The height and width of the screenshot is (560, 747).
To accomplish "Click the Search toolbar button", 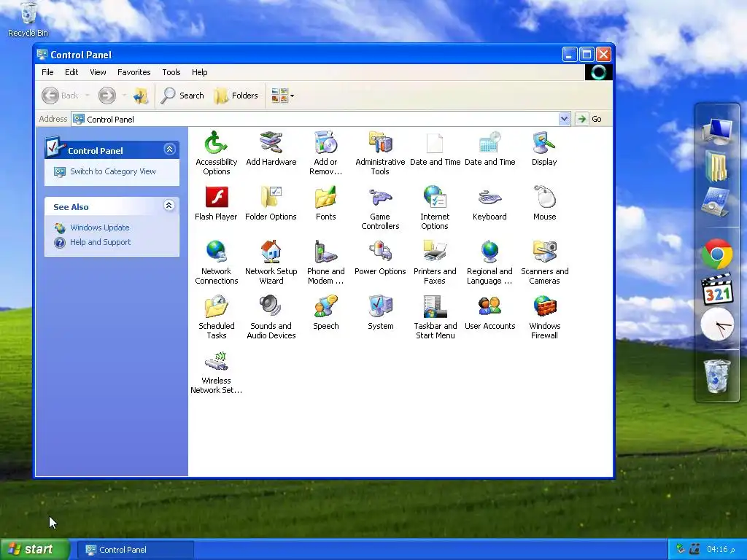I will tap(182, 96).
